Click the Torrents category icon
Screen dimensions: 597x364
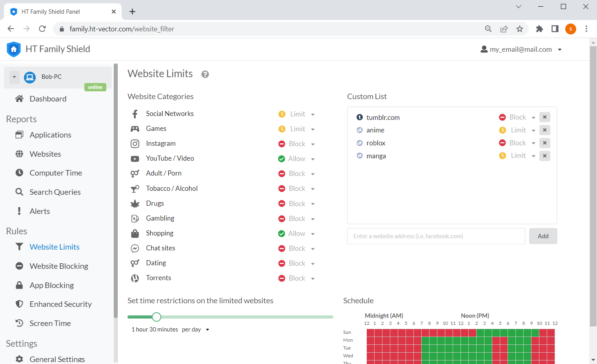[x=135, y=278]
